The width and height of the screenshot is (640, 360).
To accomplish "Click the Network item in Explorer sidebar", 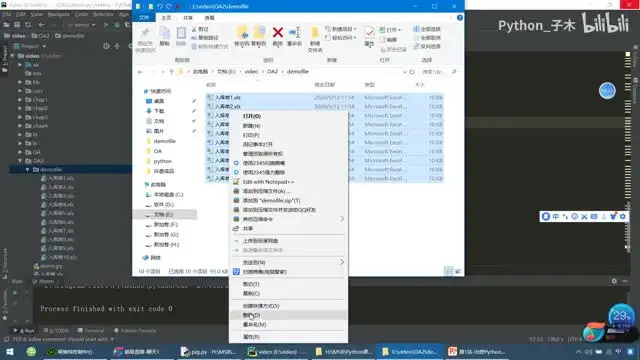I will [156, 258].
